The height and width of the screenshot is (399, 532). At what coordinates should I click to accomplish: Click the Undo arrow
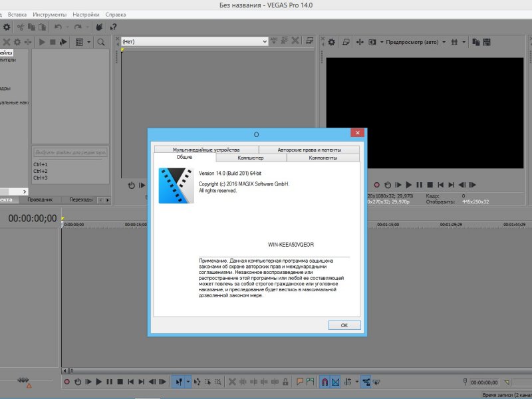(x=58, y=27)
